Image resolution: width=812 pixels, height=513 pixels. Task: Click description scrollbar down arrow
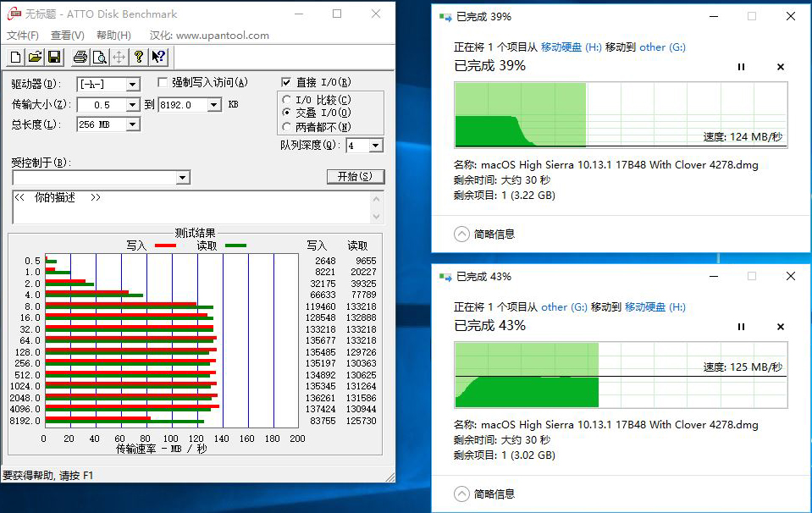click(377, 216)
